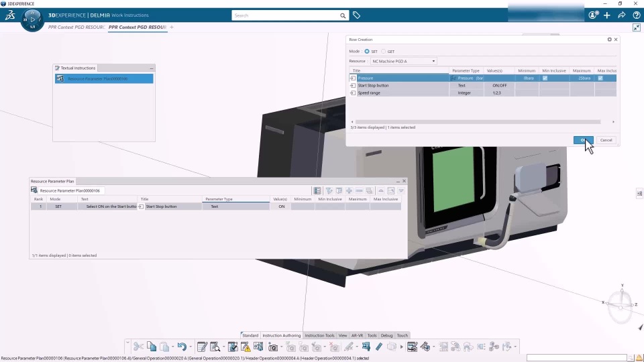The image size is (644, 362).
Task: Select the Speed range row in Row Creation
Action: [482, 93]
